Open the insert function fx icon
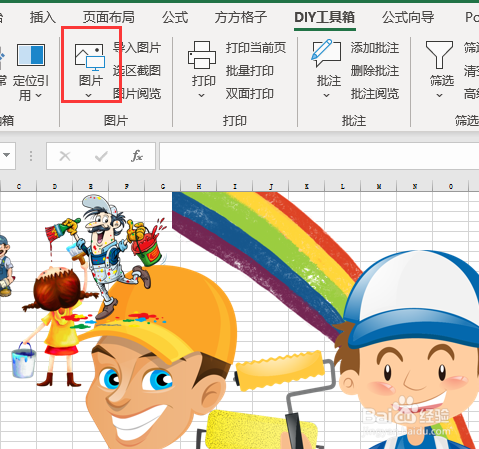The image size is (479, 449). click(x=137, y=156)
